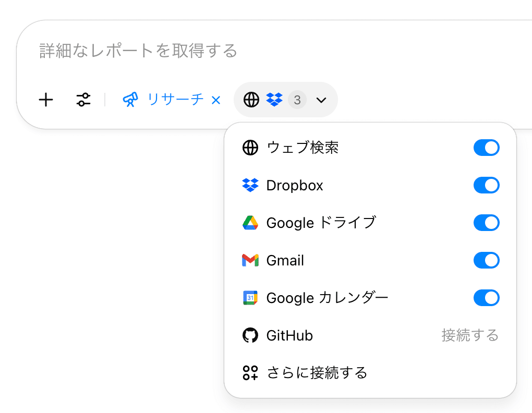Click the Gmail envelope icon

click(x=250, y=260)
